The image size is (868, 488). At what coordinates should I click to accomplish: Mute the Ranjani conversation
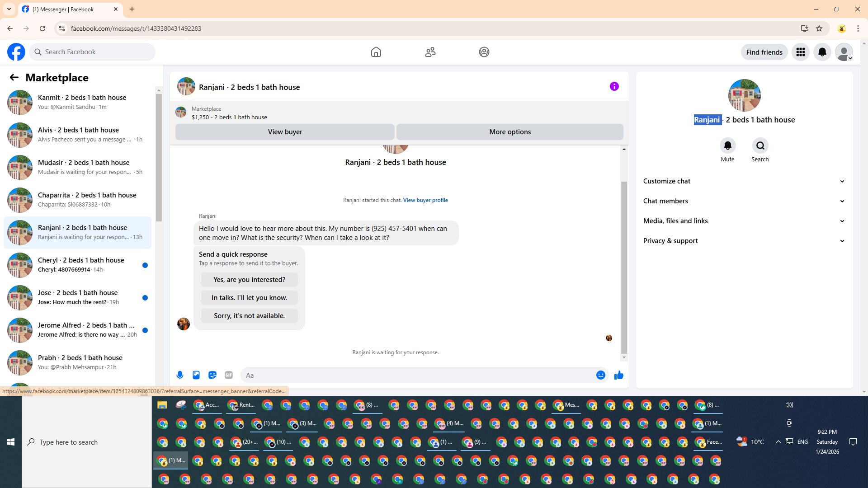727,145
